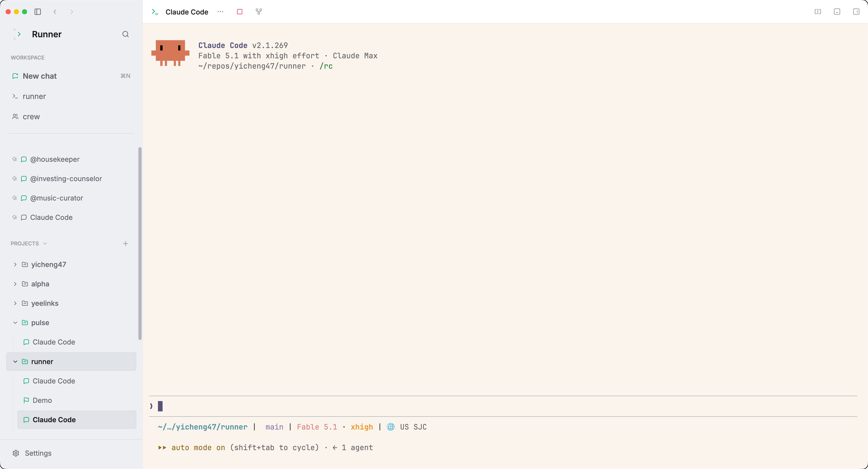868x469 pixels.
Task: Start a New chat
Action: (71, 76)
